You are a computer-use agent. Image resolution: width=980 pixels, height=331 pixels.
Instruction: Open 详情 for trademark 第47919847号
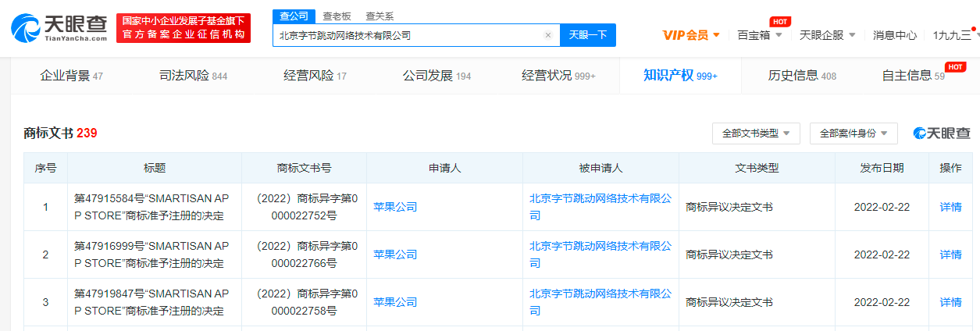coord(950,302)
